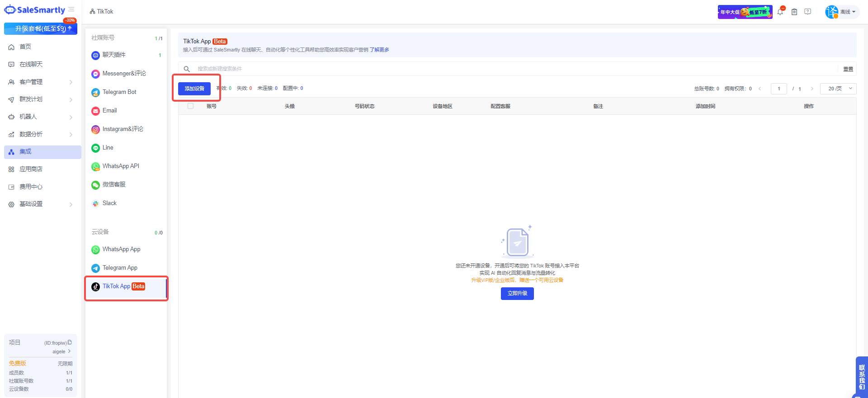
Task: Toggle the select-all checkbox in table header
Action: pyautogui.click(x=190, y=106)
